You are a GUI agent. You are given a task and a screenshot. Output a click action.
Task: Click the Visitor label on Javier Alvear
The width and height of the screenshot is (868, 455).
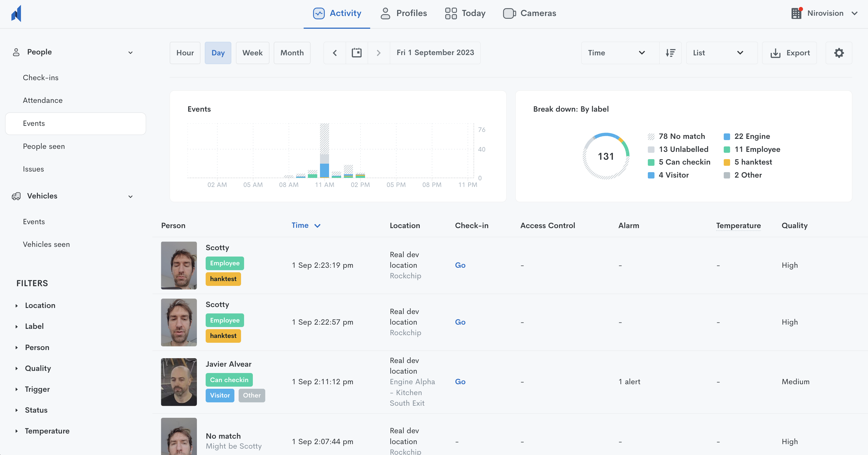220,395
